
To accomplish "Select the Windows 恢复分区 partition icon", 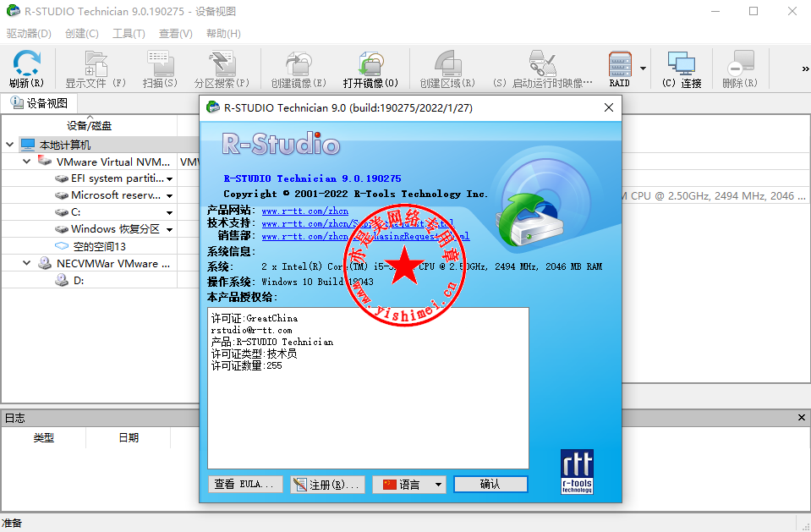I will [x=62, y=229].
